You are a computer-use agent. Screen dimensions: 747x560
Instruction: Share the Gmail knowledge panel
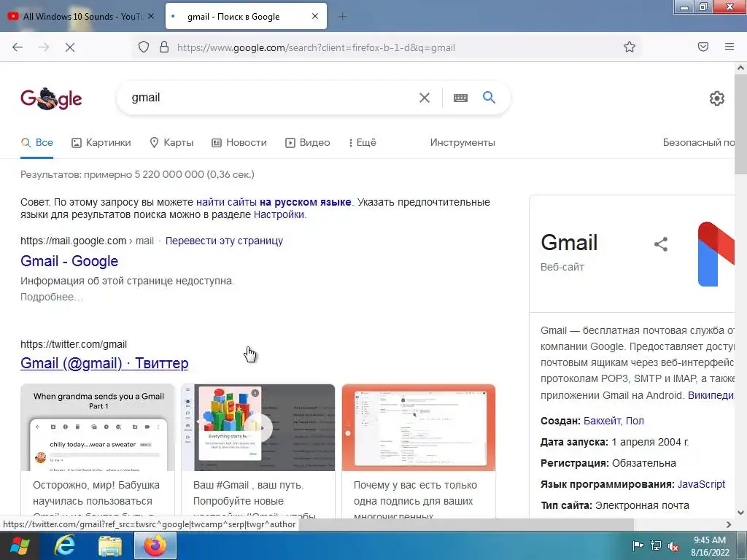[661, 244]
